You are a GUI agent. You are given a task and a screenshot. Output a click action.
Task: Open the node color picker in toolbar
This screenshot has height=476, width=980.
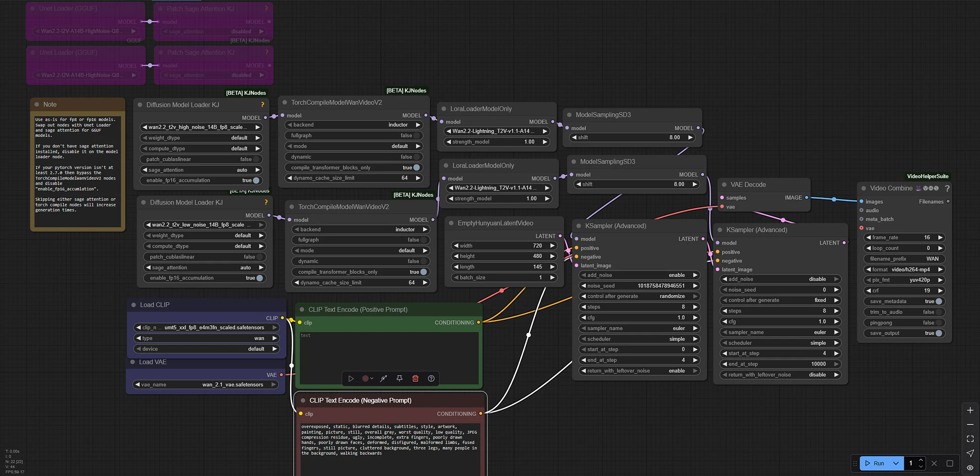click(367, 378)
